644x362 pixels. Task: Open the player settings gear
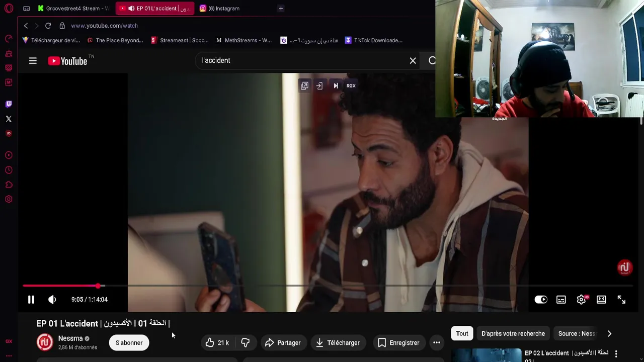581,300
